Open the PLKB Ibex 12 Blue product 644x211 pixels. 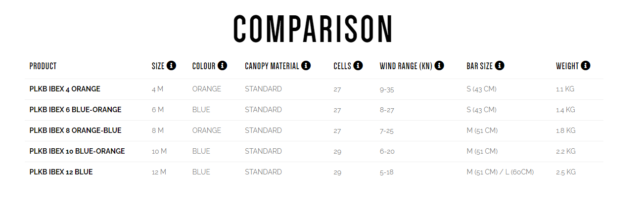click(61, 172)
